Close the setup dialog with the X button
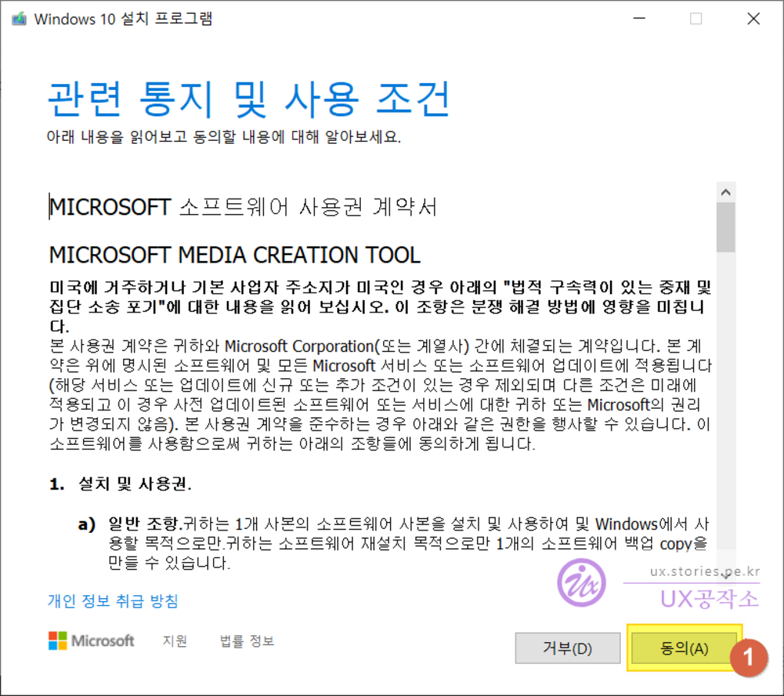The image size is (784, 696). tap(753, 18)
